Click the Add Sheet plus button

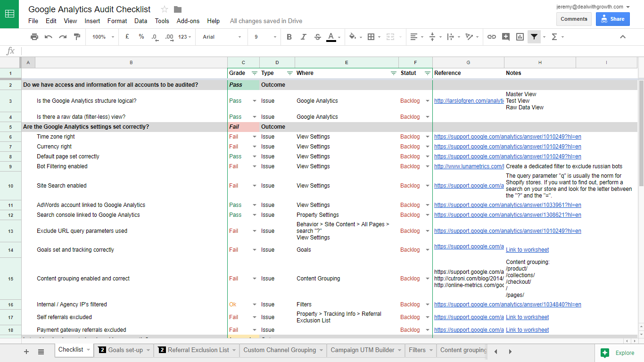26,352
